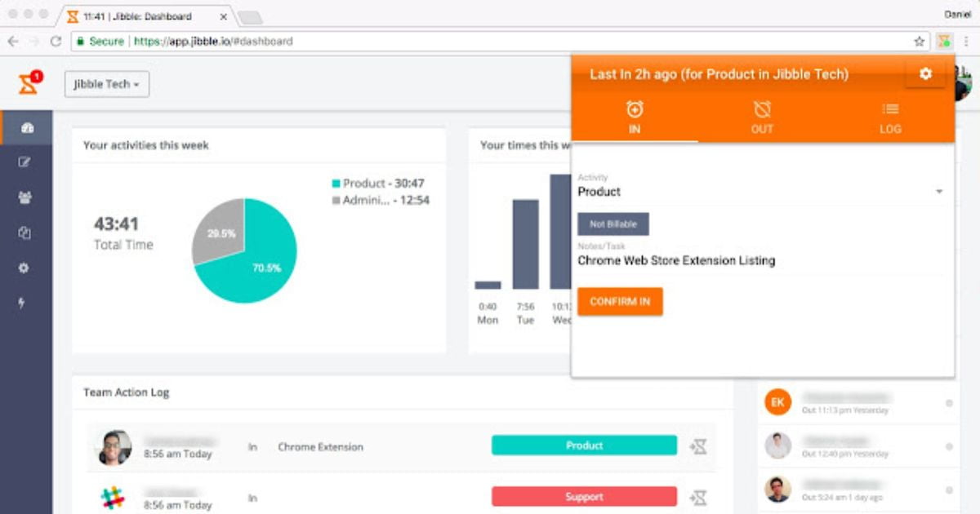Click the edit pencil sidebar icon

(24, 162)
